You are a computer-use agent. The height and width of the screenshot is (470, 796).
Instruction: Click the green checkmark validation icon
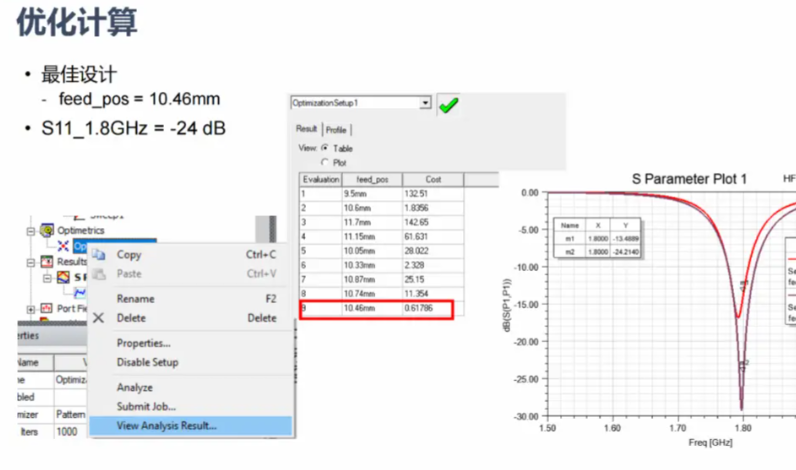pyautogui.click(x=448, y=104)
